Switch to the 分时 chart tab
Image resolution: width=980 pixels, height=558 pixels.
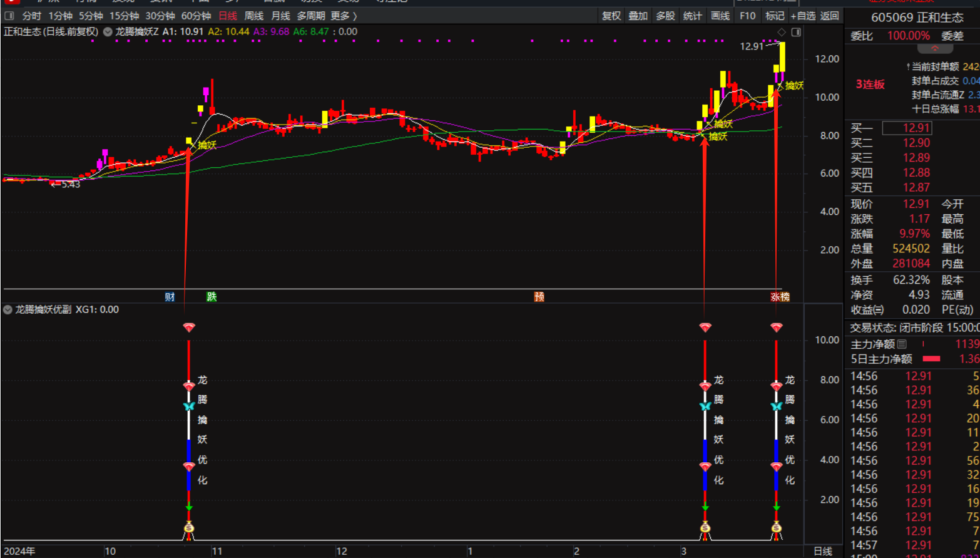31,16
